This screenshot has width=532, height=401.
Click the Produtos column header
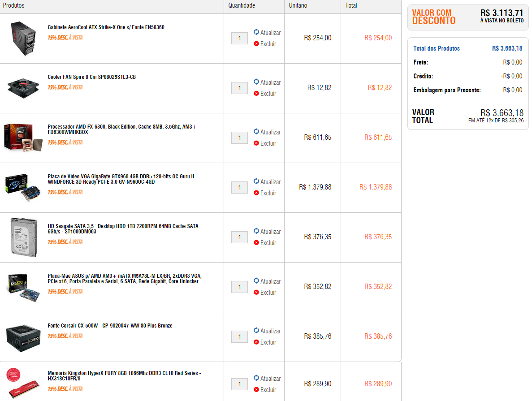click(x=13, y=5)
